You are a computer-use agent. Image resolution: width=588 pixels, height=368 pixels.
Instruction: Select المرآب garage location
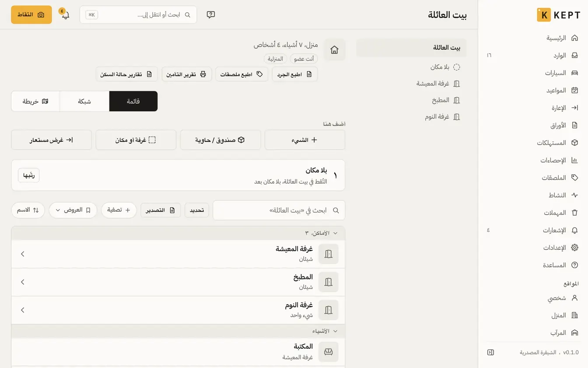(x=532, y=333)
